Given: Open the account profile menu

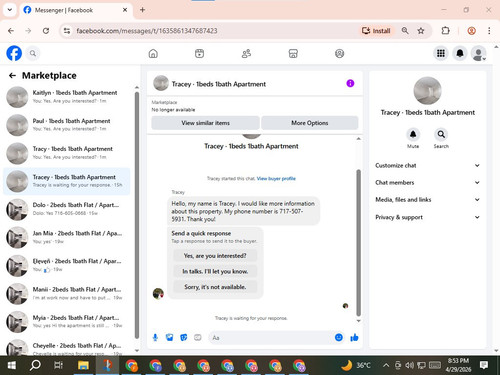Looking at the screenshot, I should (479, 54).
